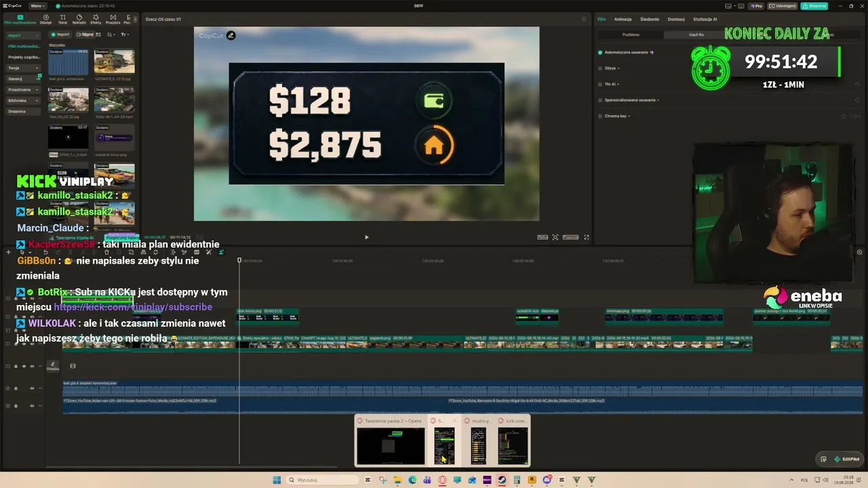This screenshot has height=488, width=868.
Task: Open the Dźwięk audio panel
Action: tap(45, 19)
